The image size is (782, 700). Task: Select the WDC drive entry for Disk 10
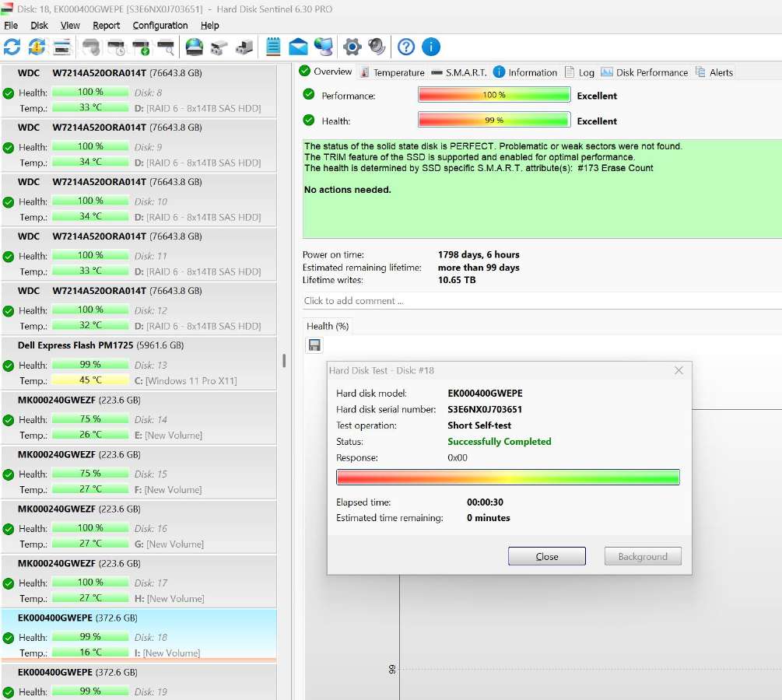click(139, 200)
